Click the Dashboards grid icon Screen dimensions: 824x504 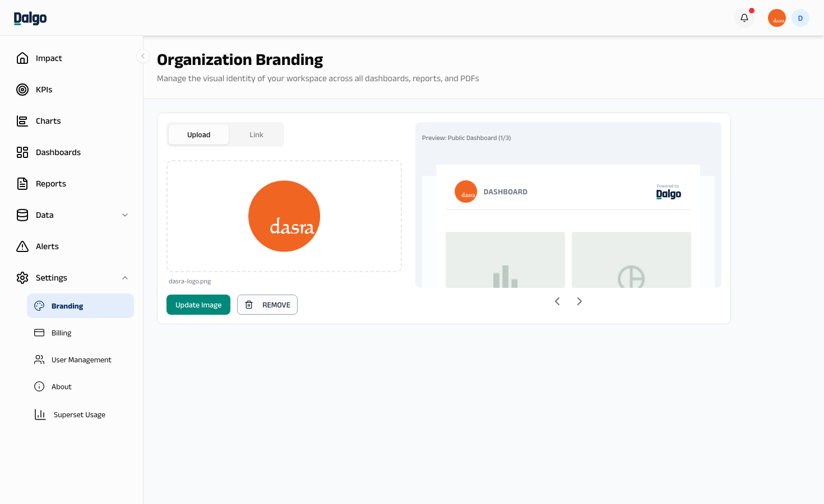[22, 152]
